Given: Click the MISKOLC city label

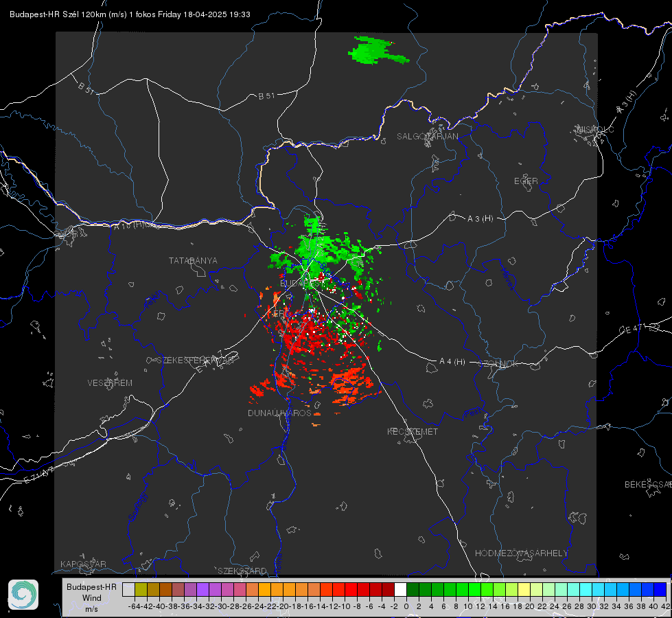Looking at the screenshot, I should [x=595, y=129].
